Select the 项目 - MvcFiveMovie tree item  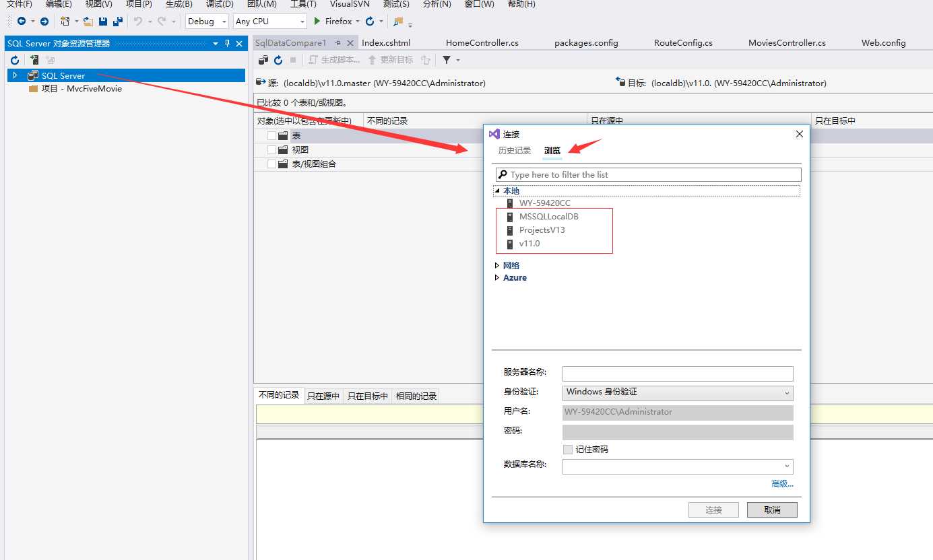point(82,88)
